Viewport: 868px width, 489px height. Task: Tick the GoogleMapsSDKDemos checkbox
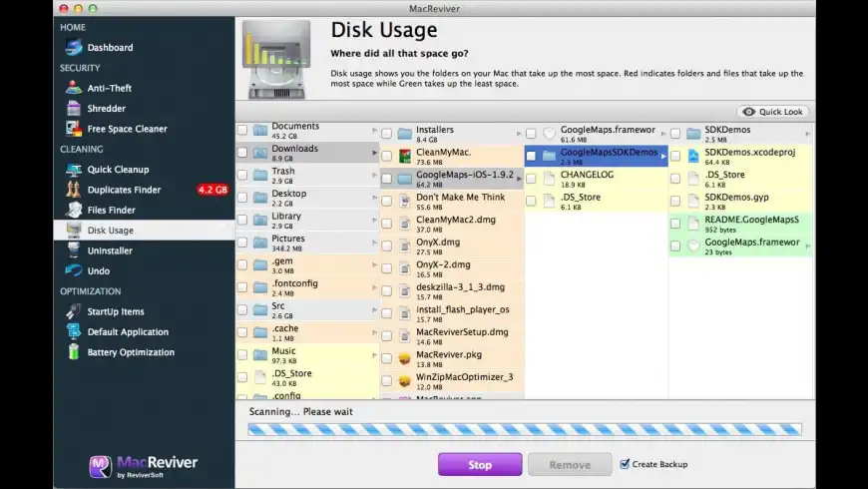point(532,156)
